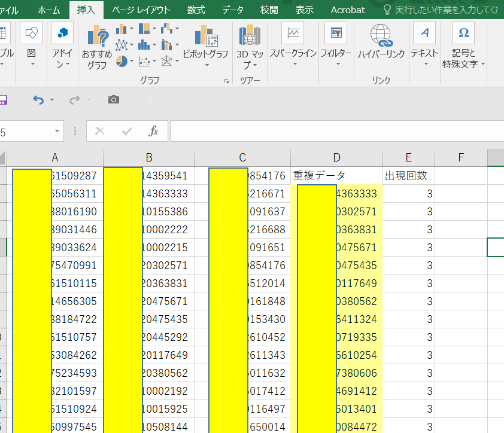The height and width of the screenshot is (433, 504).
Task: Select column C header
Action: click(242, 158)
